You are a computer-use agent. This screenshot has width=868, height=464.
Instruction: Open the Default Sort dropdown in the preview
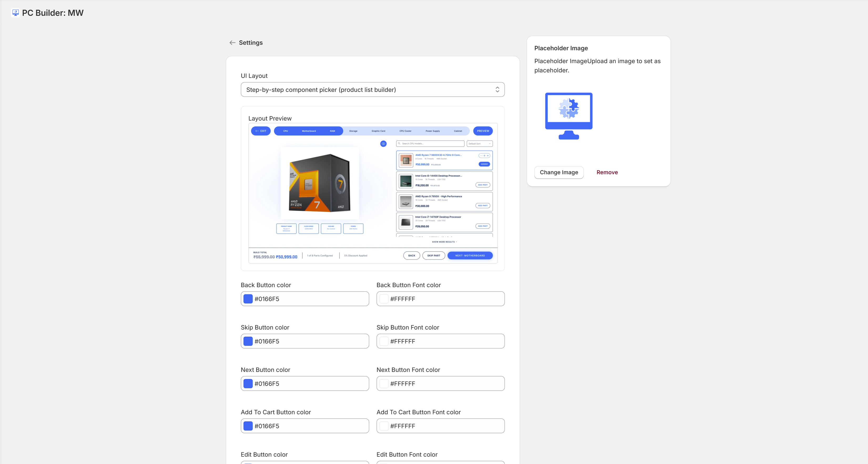(x=479, y=144)
